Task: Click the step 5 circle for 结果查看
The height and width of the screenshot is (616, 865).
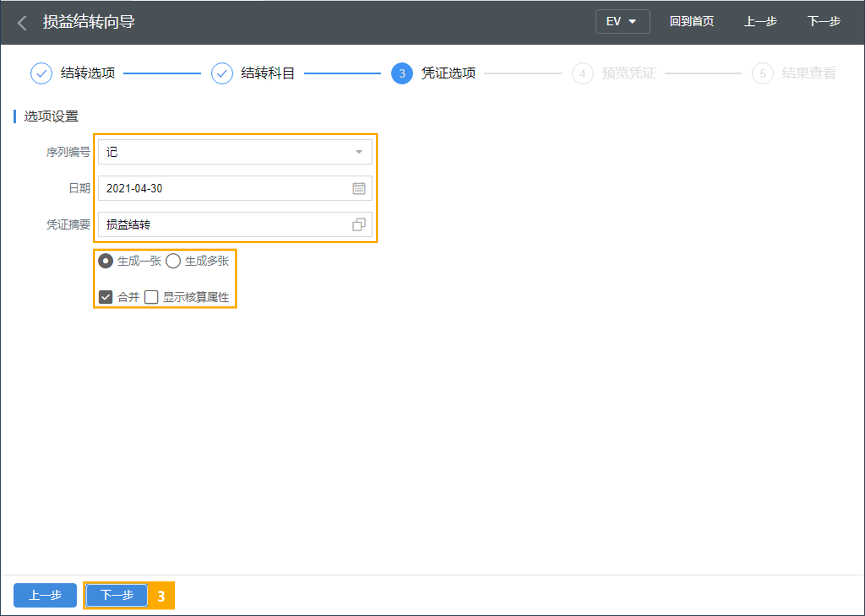Action: (x=762, y=73)
